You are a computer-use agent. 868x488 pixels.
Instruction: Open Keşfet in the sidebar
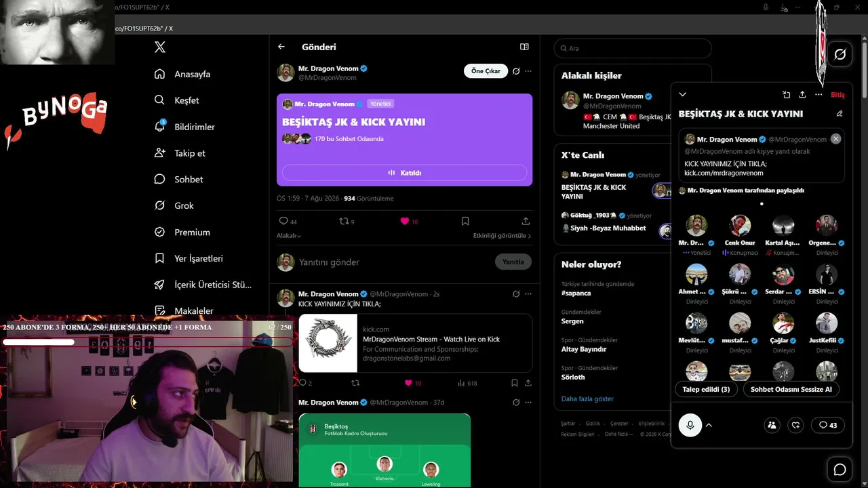pyautogui.click(x=176, y=100)
